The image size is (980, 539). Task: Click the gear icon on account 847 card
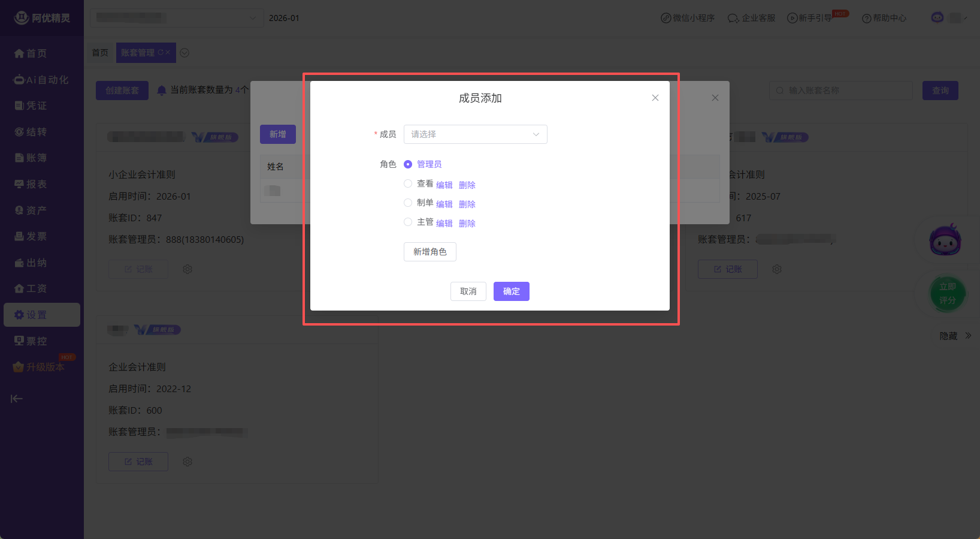[x=187, y=269]
